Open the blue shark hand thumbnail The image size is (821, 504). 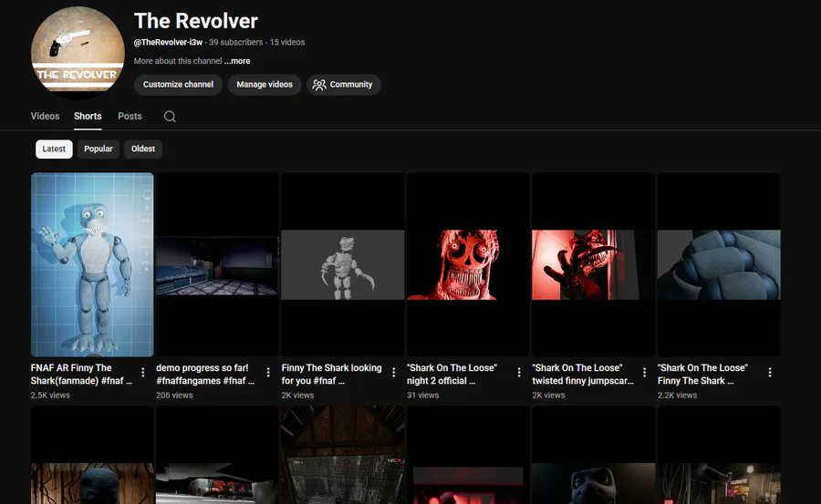coord(719,264)
